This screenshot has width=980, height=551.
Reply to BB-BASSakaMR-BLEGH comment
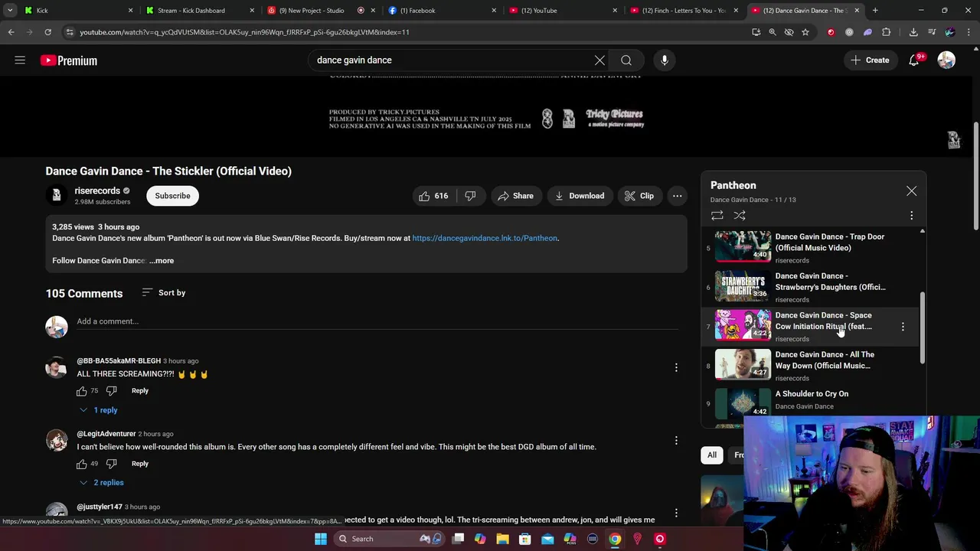pos(139,391)
